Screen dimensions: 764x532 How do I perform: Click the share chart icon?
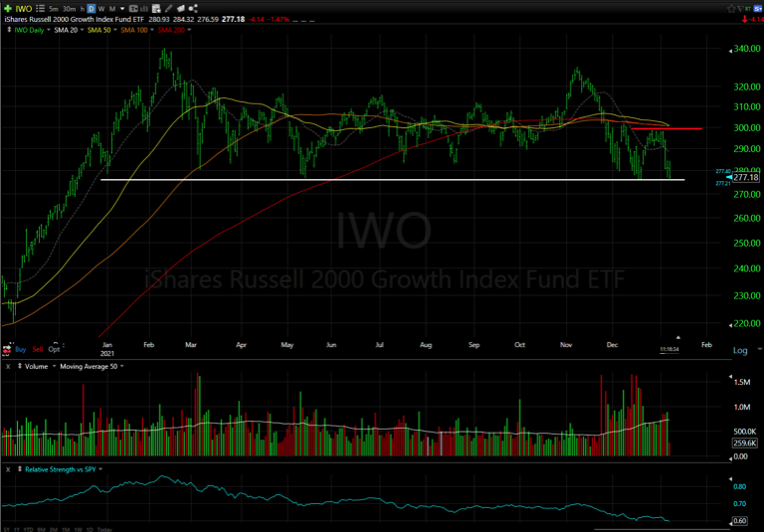click(193, 8)
